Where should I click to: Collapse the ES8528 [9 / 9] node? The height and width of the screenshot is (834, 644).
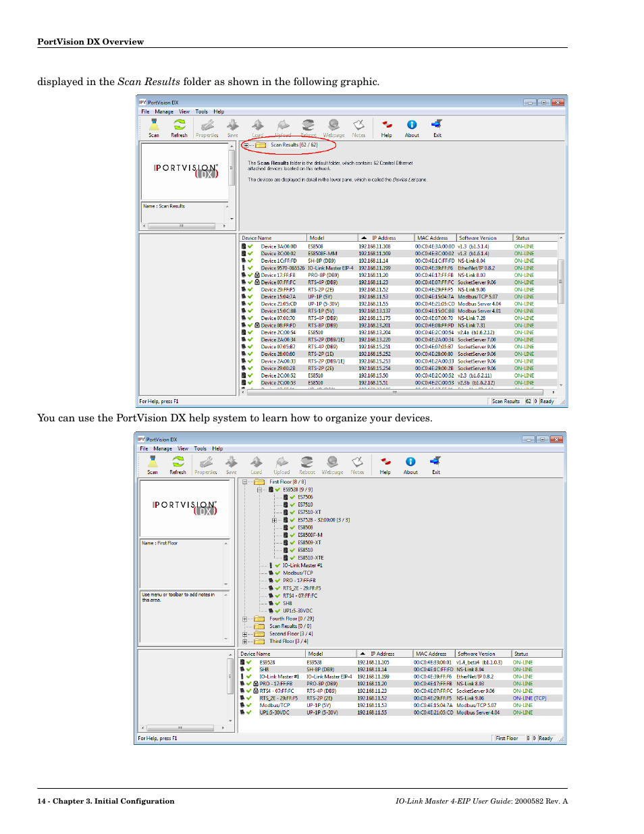[259, 490]
